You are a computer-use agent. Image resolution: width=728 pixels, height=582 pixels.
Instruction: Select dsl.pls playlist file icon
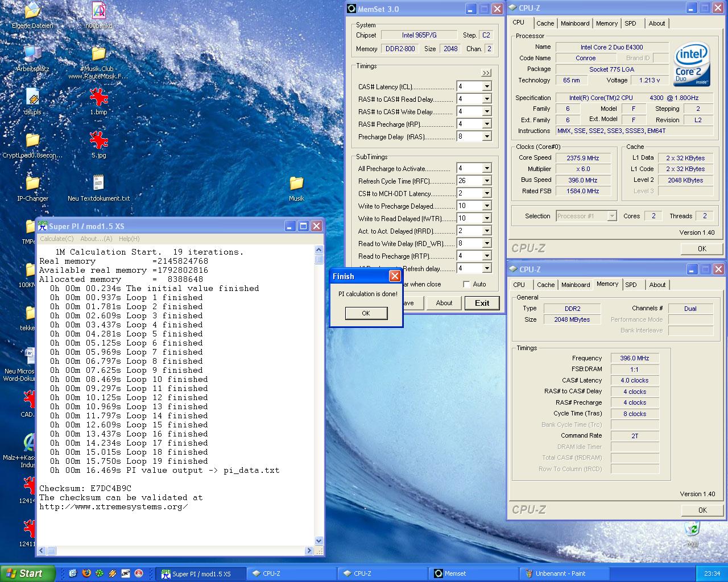(x=32, y=97)
